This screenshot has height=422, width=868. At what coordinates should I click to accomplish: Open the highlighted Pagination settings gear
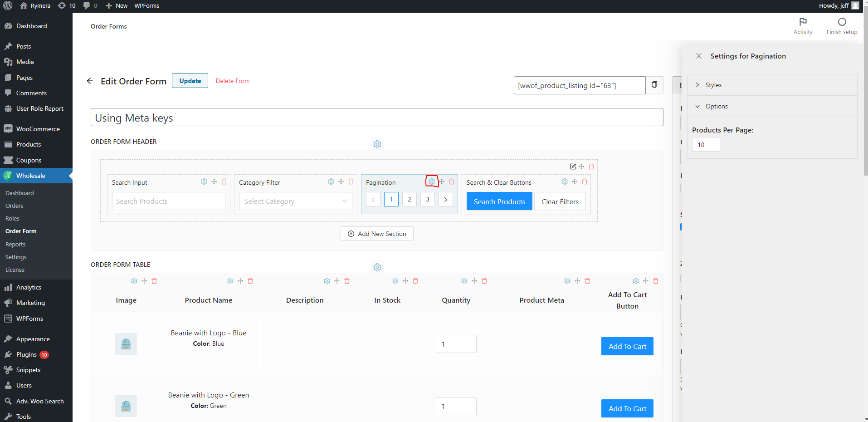(x=431, y=181)
